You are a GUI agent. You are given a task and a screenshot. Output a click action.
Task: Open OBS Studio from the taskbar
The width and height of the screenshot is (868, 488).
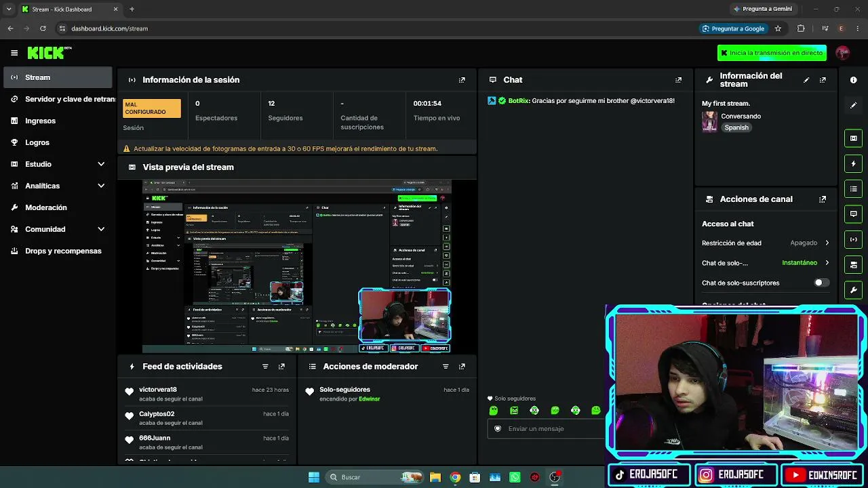click(555, 477)
